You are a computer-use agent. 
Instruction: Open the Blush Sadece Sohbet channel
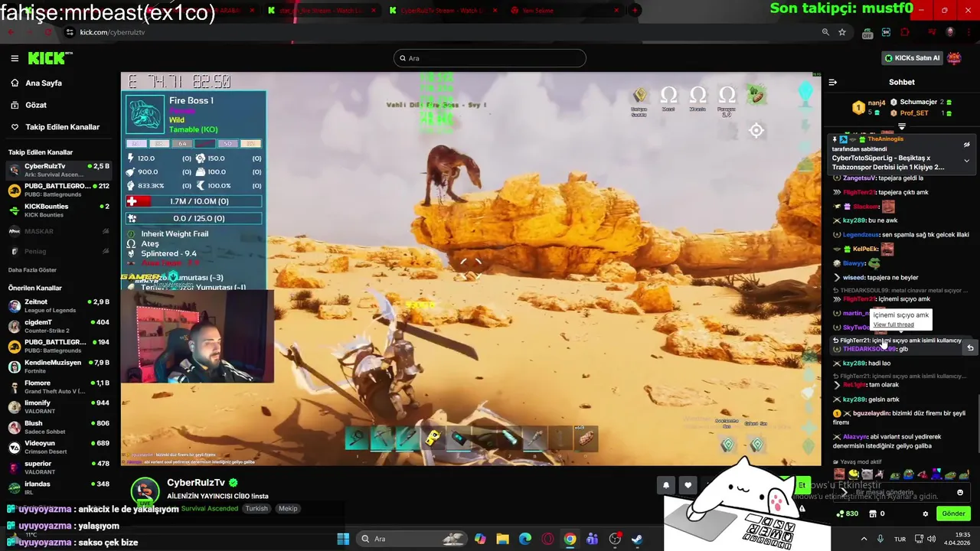[59, 427]
